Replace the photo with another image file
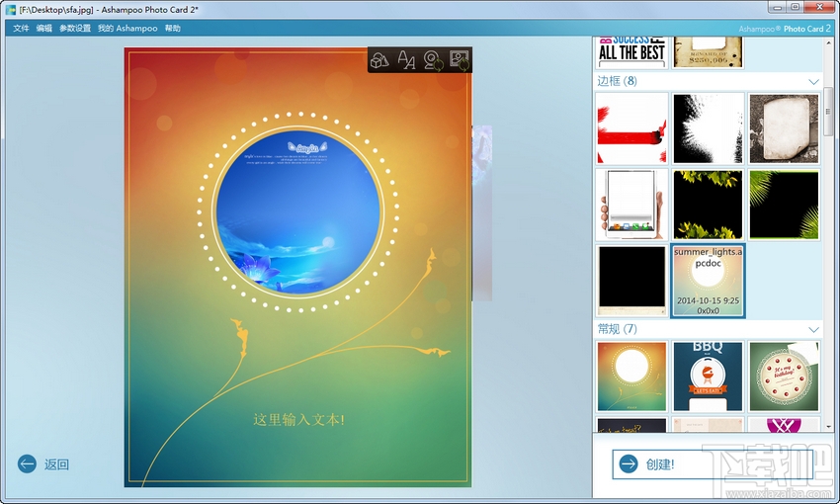 [460, 60]
